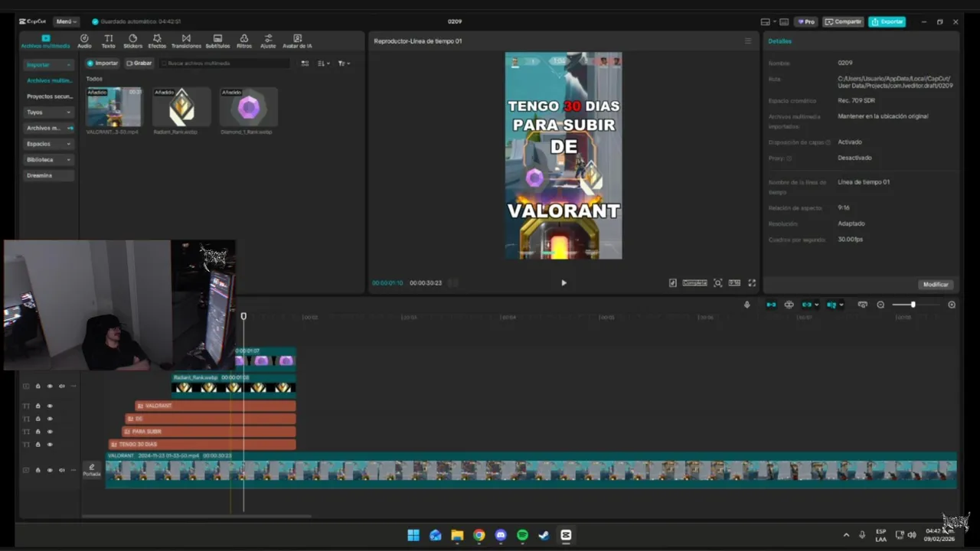The width and height of the screenshot is (980, 551).
Task: Click the Exportar button
Action: [887, 21]
